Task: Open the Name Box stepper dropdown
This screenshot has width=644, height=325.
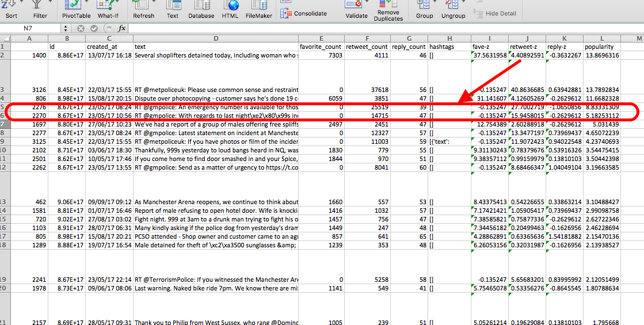Action: pos(64,28)
